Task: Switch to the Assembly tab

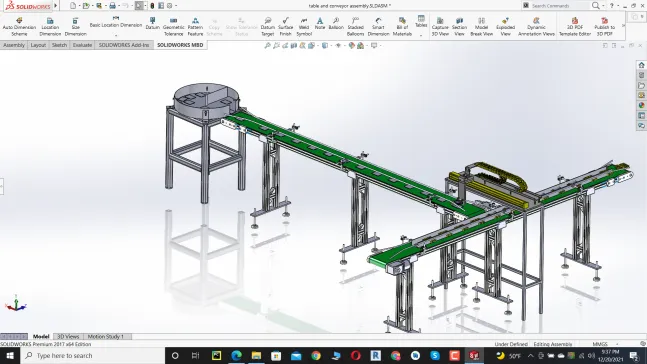Action: (x=14, y=45)
